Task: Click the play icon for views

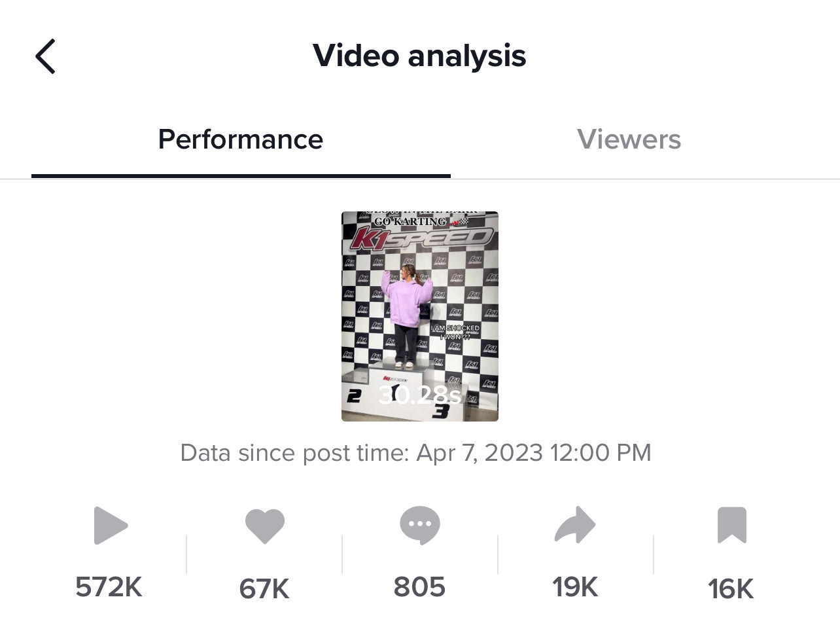Action: [110, 525]
